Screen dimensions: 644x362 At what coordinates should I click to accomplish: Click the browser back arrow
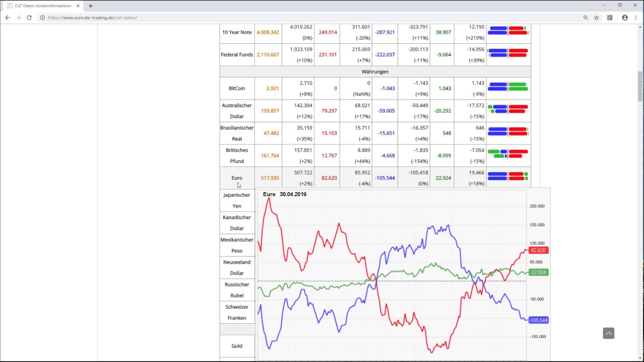coord(8,18)
